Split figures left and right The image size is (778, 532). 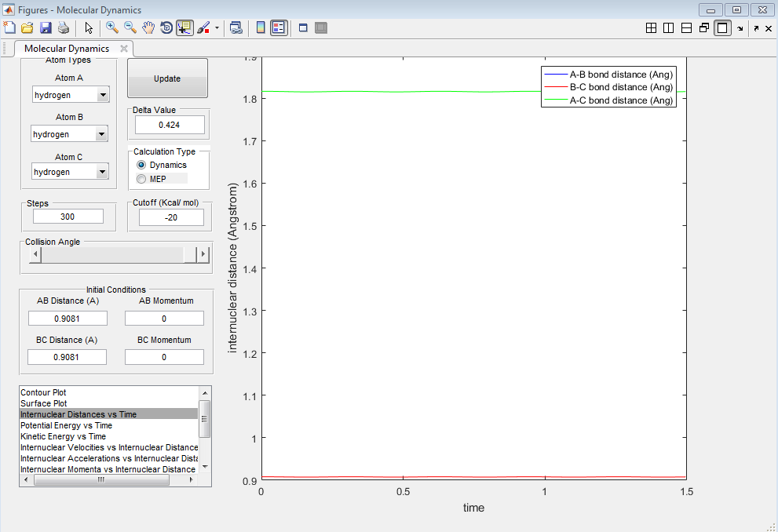(669, 27)
